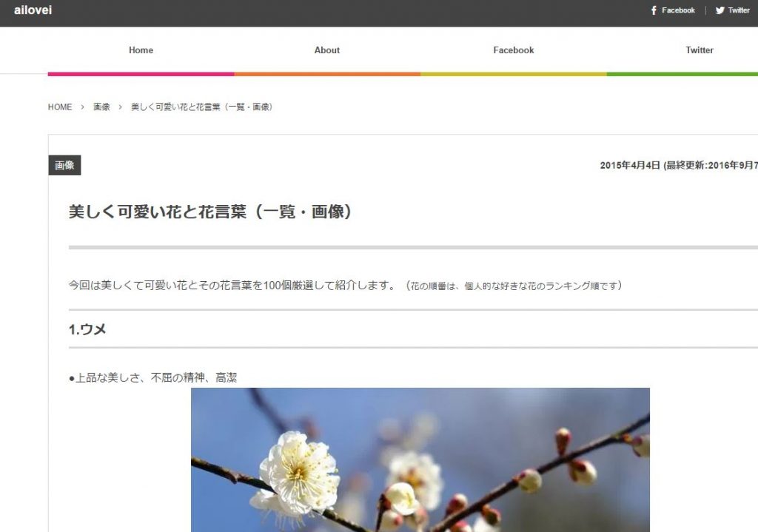Click the Twitter bird icon in top bar
This screenshot has height=532, width=758.
coord(720,10)
